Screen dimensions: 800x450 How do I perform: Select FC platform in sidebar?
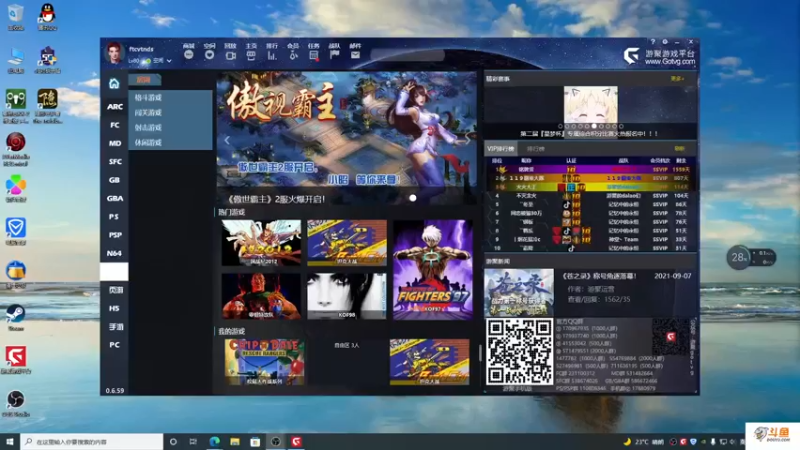coord(114,124)
